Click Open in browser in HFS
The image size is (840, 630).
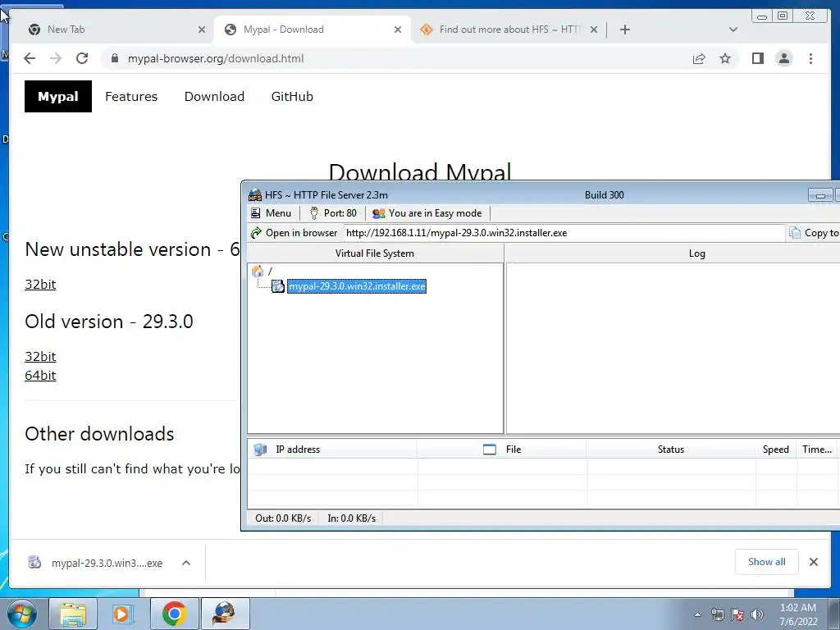[x=294, y=233]
